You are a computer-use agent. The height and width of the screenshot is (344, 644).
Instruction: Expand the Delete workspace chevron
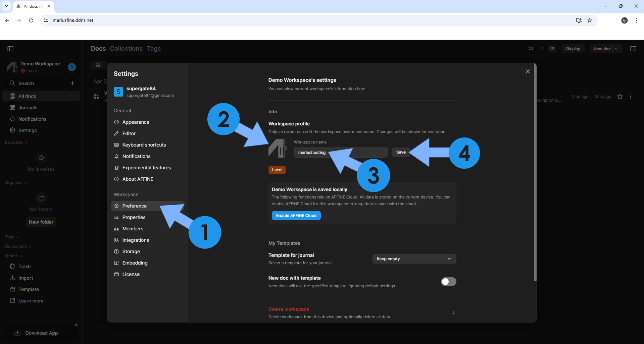tap(453, 312)
